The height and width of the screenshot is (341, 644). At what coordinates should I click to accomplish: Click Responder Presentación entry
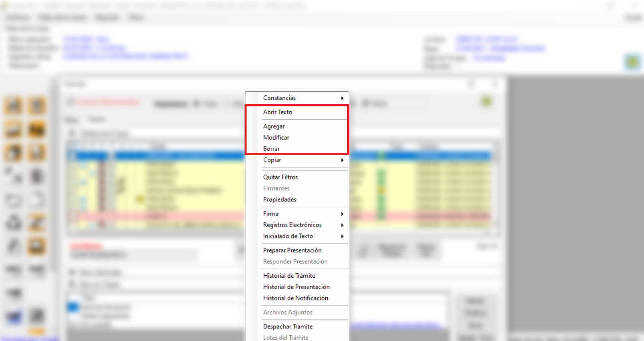(x=295, y=261)
